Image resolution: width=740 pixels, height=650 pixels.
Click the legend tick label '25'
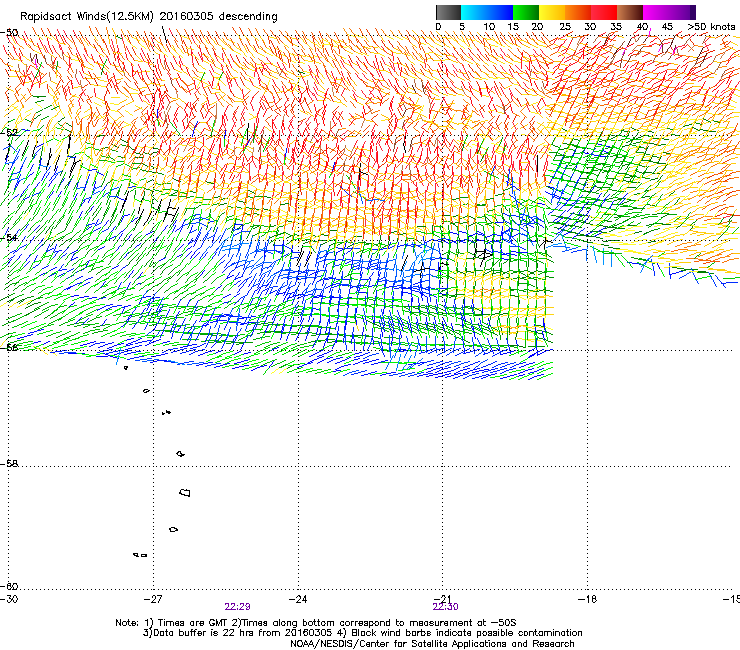tap(565, 27)
